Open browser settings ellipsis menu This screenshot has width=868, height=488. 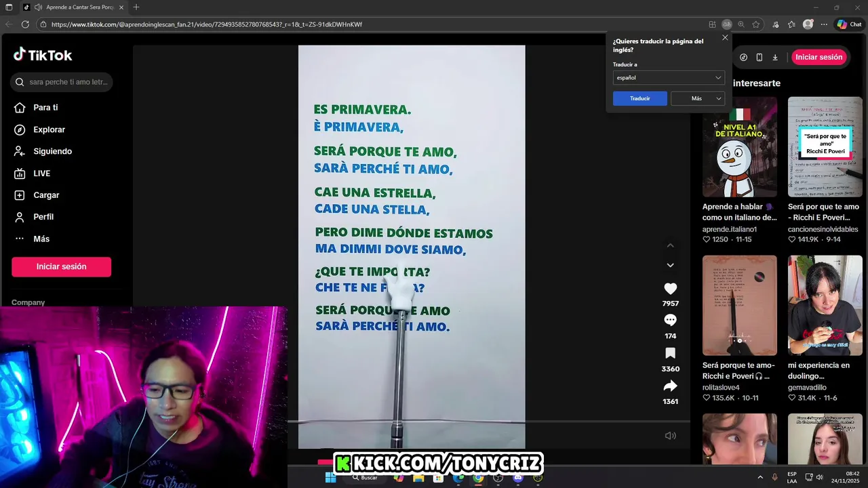click(x=824, y=24)
